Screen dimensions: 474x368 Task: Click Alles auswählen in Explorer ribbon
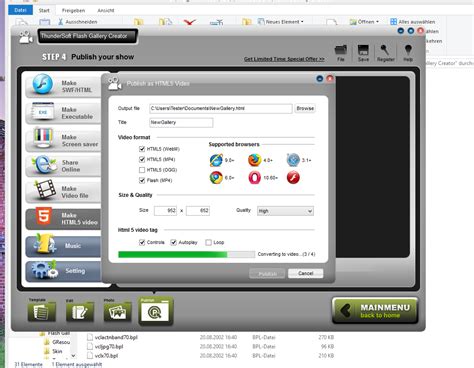point(413,22)
